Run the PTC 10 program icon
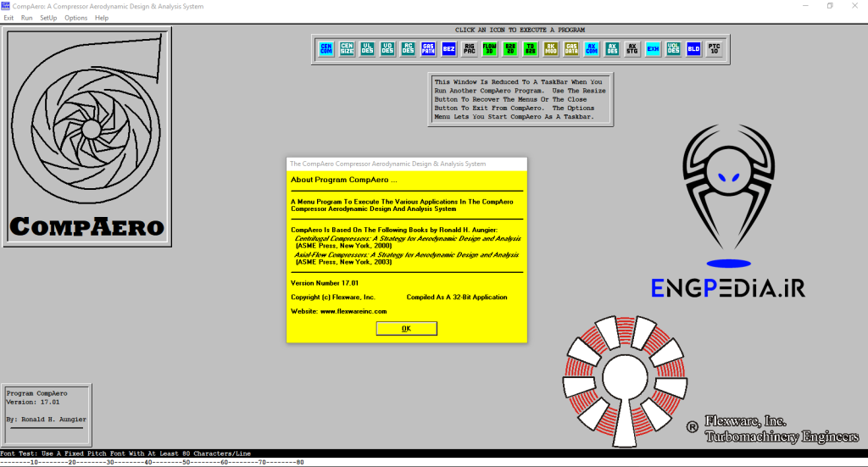Viewport: 868px width, 467px height. tap(715, 49)
